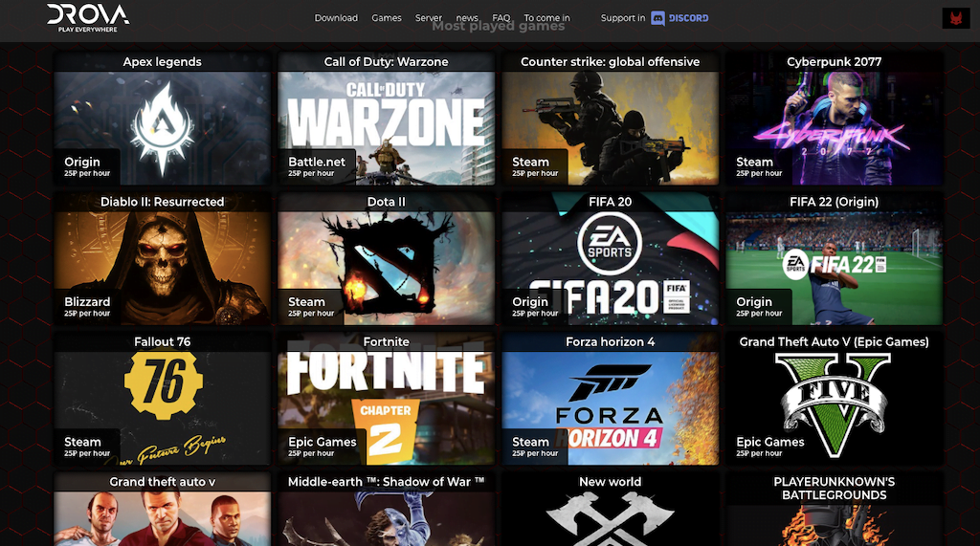Viewport: 980px width, 546px height.
Task: Click the Epic Games label on Fortnite card
Action: (322, 442)
